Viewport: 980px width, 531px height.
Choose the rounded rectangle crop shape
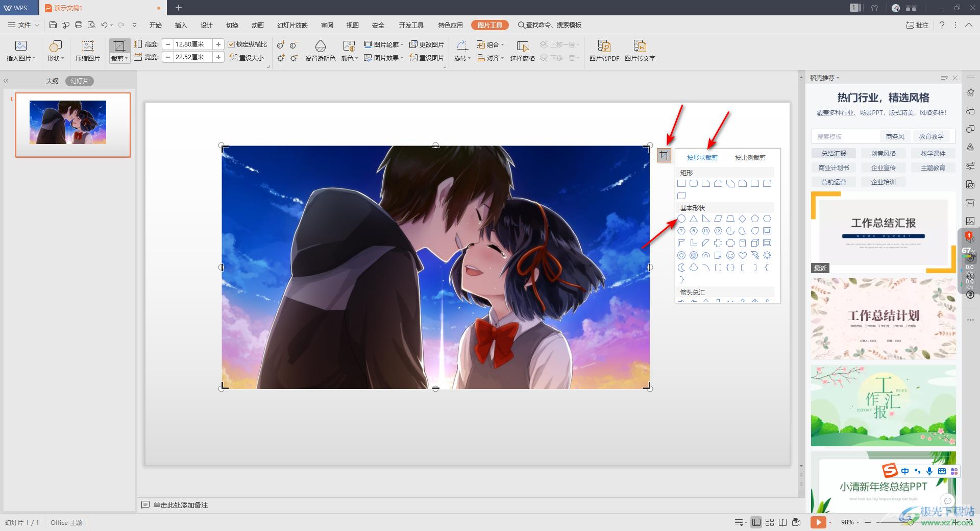click(694, 183)
